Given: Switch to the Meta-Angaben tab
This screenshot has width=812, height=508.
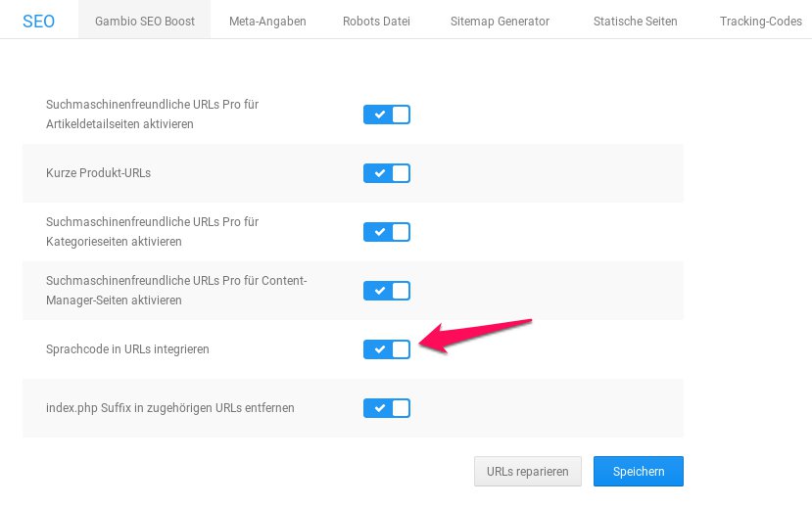Looking at the screenshot, I should [x=267, y=21].
